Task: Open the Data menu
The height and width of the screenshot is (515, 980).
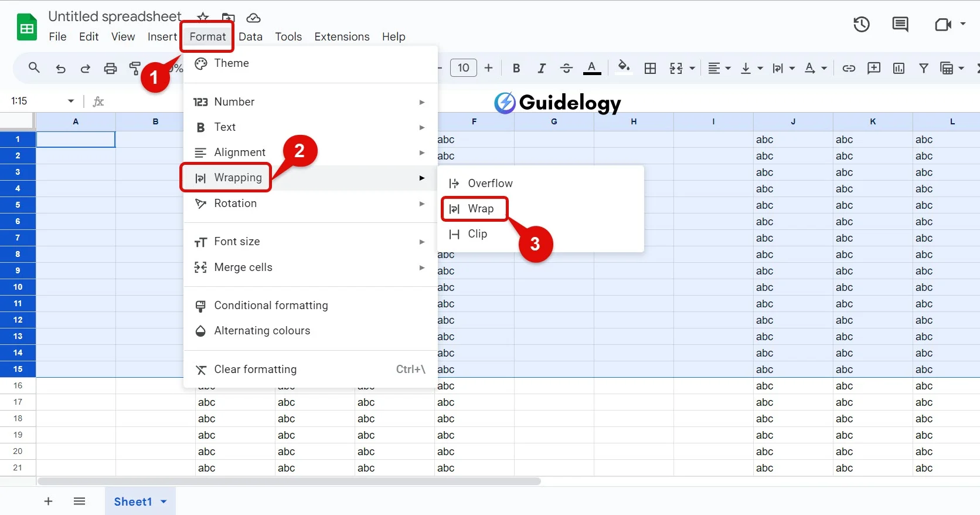Action: coord(250,36)
